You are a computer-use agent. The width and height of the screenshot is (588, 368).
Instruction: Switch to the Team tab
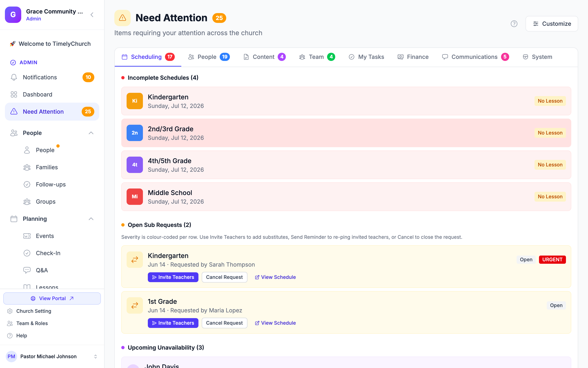tap(317, 57)
